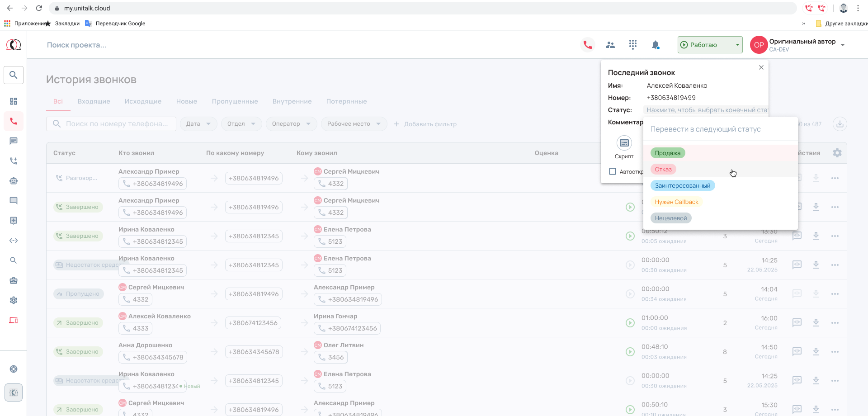Click Добавить фильтр button
This screenshot has height=416, width=868.
point(425,124)
